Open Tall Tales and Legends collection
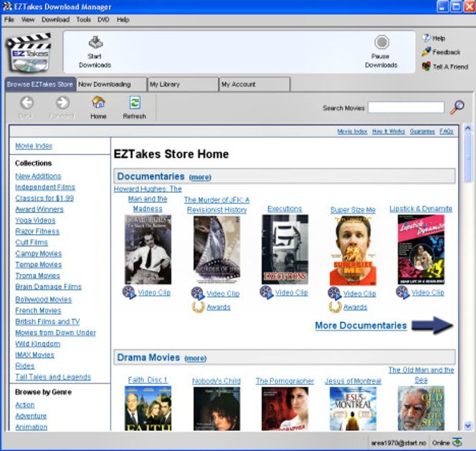 [53, 377]
